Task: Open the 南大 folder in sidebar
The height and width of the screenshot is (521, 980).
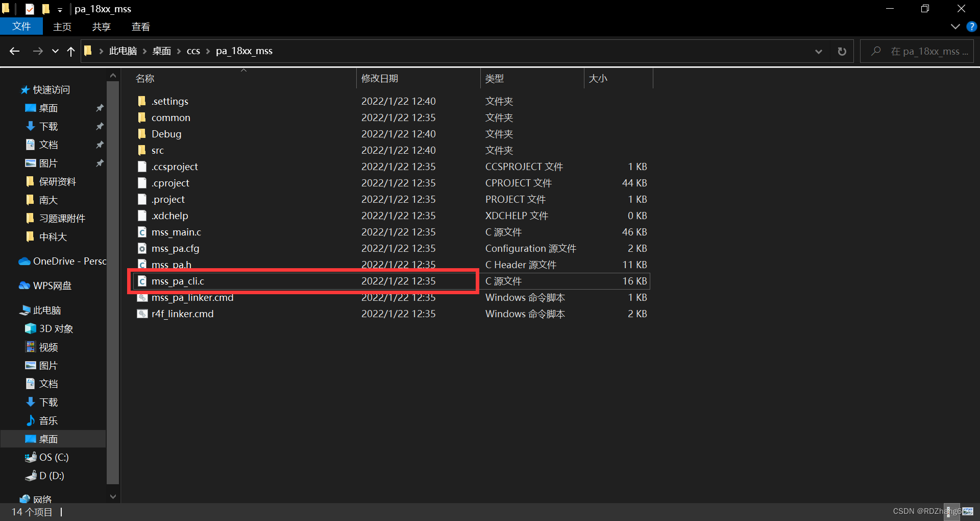Action: pyautogui.click(x=48, y=200)
